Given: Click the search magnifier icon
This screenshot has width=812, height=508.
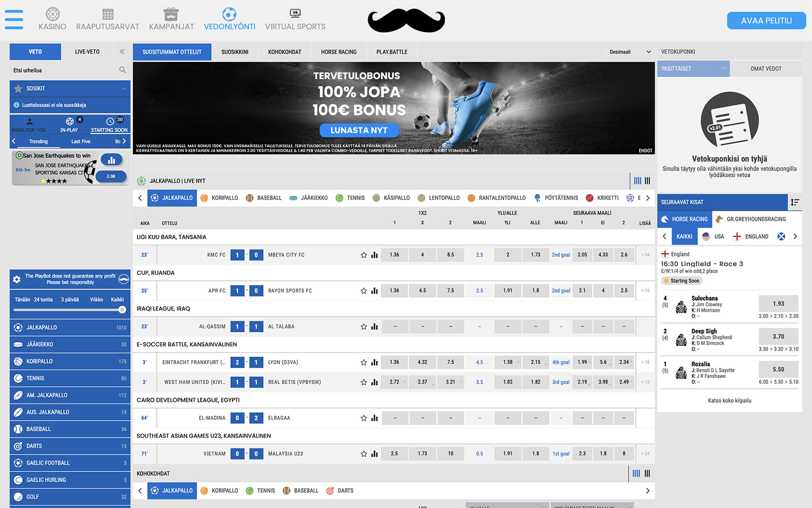Looking at the screenshot, I should point(122,70).
